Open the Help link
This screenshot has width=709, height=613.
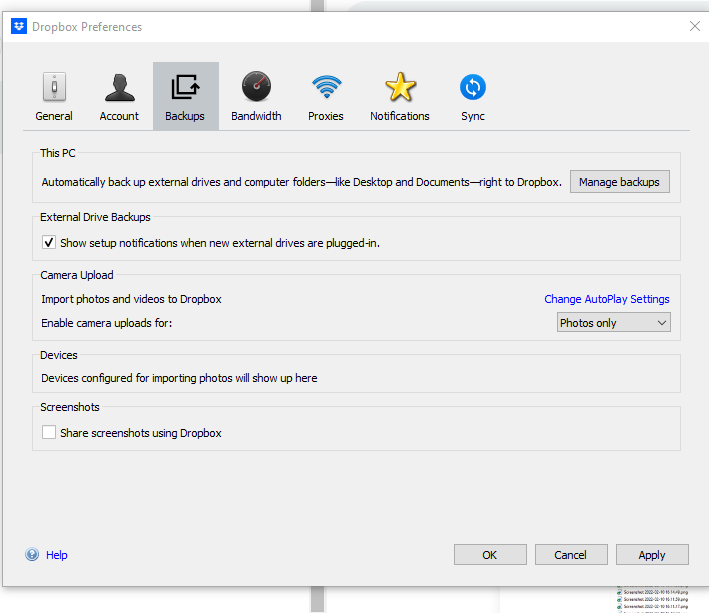pyautogui.click(x=57, y=555)
